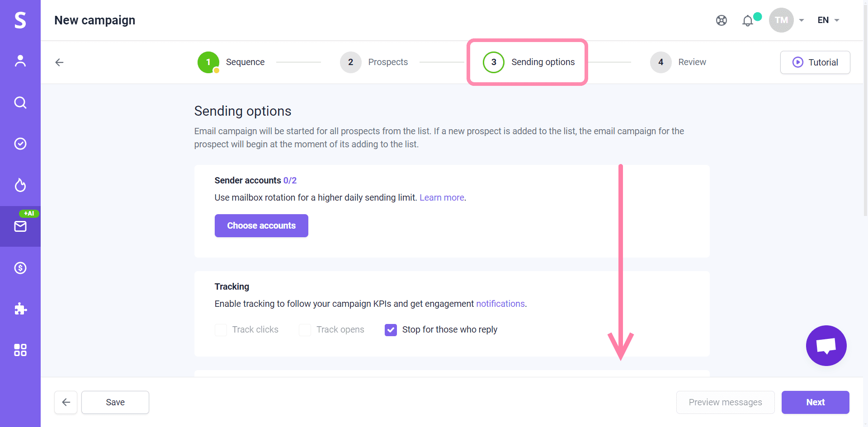Screen dimensions: 868x427
Task: Follow the Learn more link
Action: click(442, 197)
